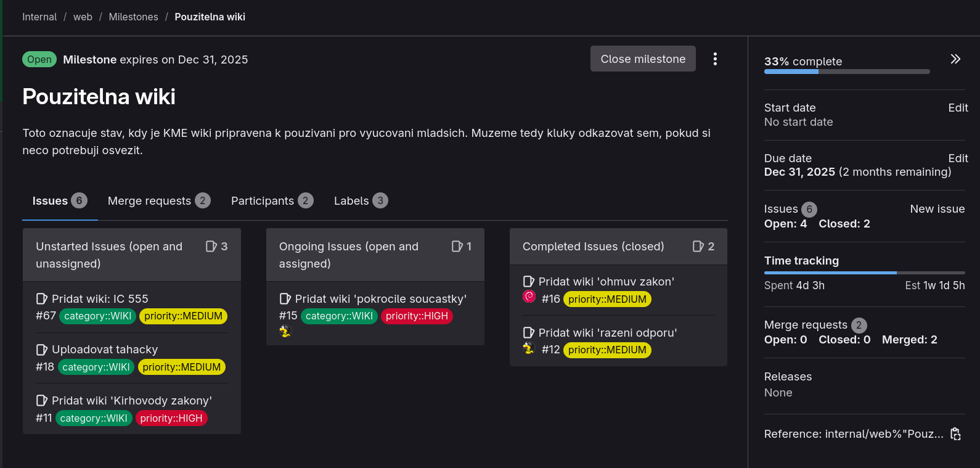Click assignee avatar on issue #16

(x=529, y=297)
